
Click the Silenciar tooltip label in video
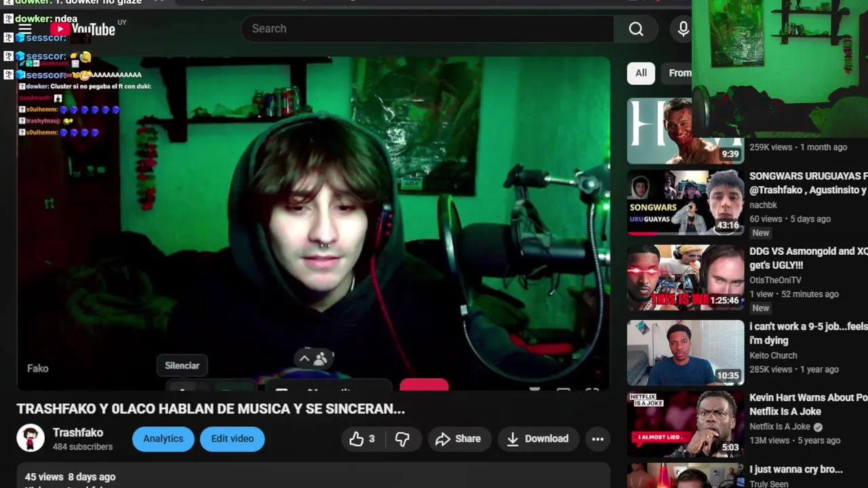pyautogui.click(x=182, y=365)
